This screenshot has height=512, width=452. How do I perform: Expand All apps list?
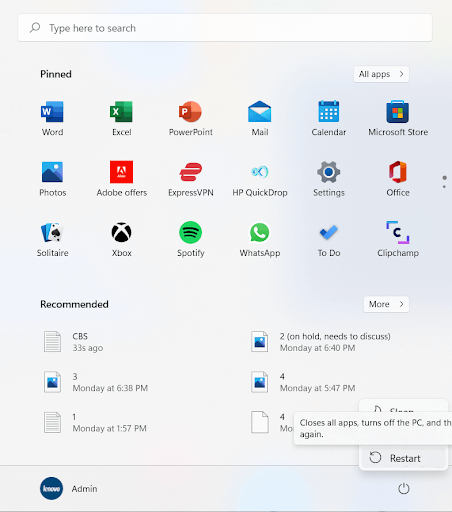tap(381, 74)
